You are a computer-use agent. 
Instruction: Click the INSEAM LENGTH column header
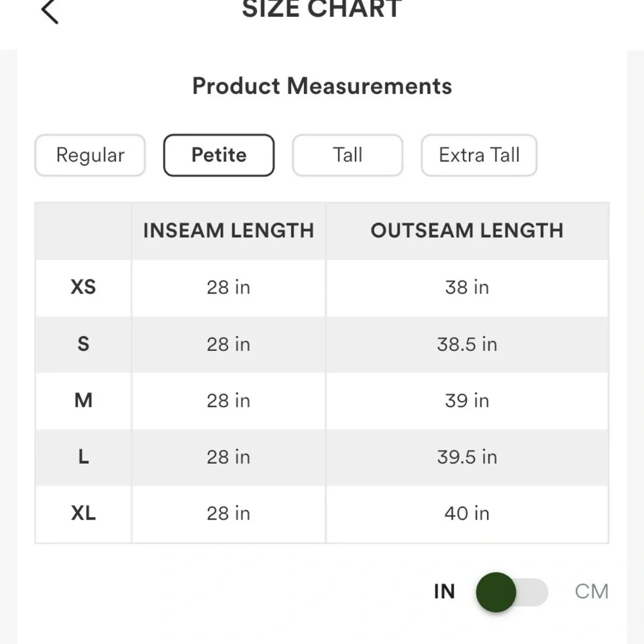point(229,231)
